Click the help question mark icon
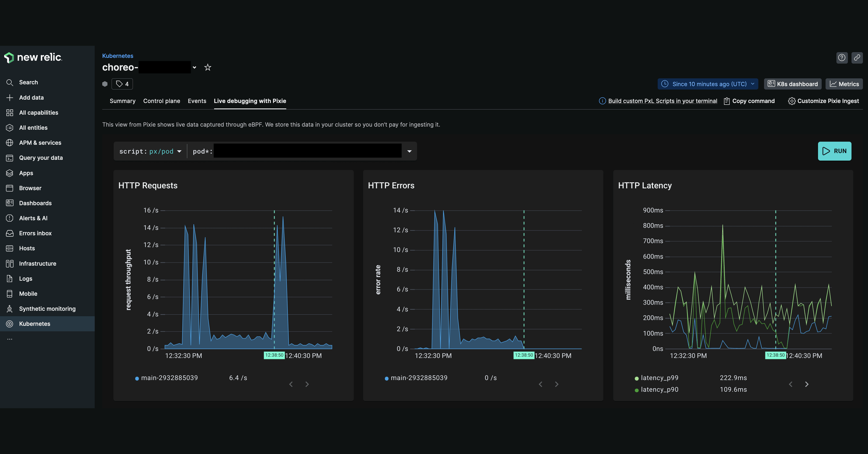 tap(842, 58)
